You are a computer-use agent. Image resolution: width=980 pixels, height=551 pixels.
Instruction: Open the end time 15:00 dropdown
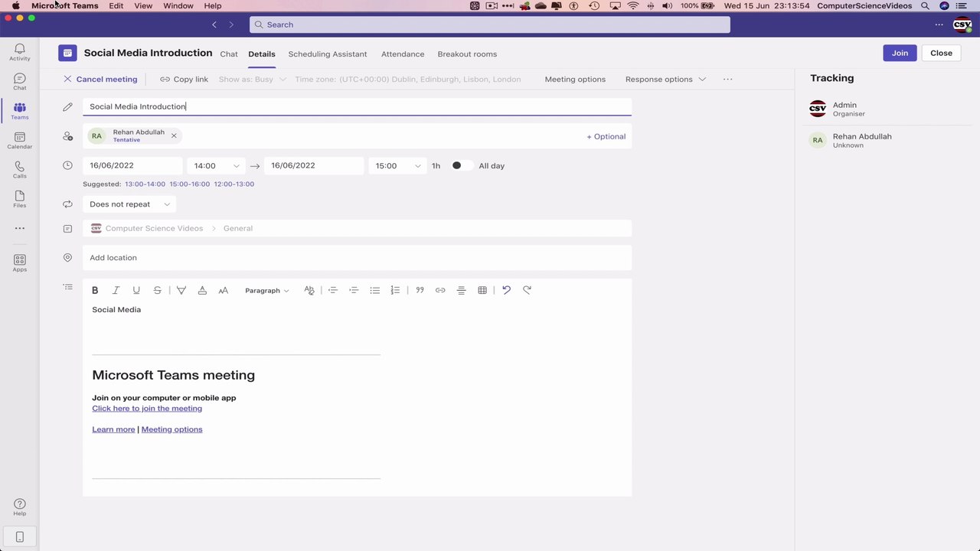(x=397, y=165)
